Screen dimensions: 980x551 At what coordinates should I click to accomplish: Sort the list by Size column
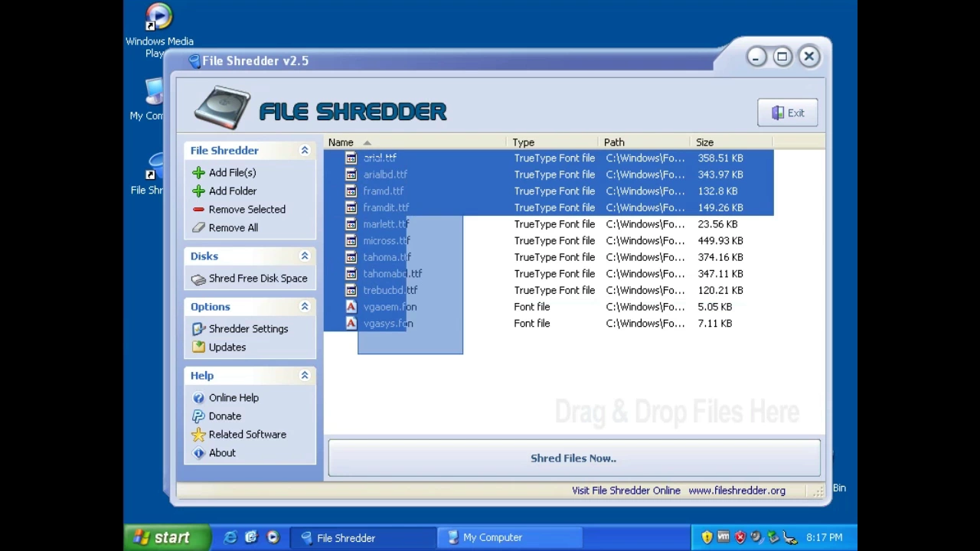click(x=732, y=142)
